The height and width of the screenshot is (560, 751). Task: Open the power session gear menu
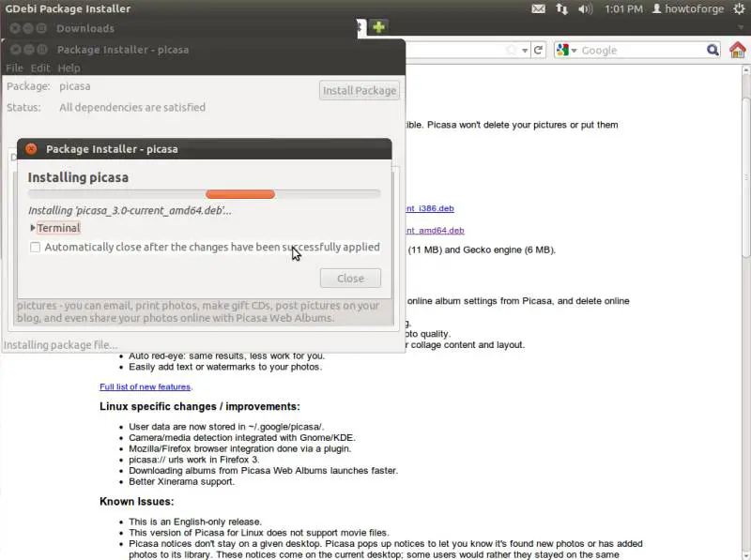739,8
